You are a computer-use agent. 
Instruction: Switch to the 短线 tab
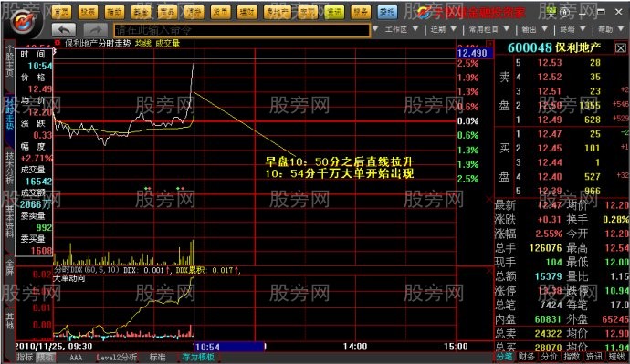[616, 357]
